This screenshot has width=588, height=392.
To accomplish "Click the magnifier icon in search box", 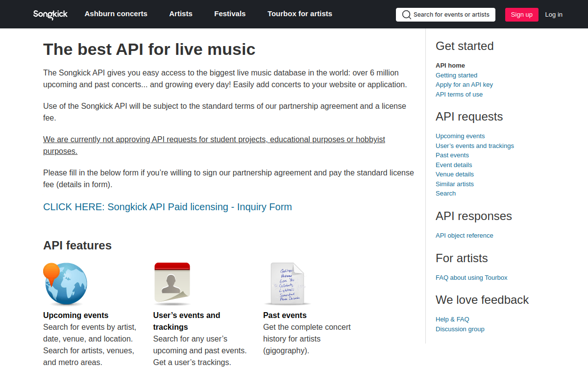I will (406, 15).
